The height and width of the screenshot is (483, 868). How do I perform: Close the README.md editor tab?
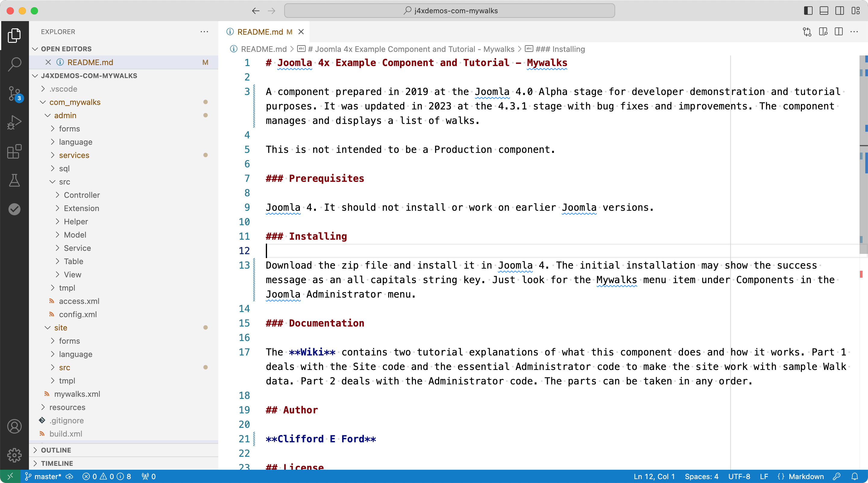click(x=301, y=32)
